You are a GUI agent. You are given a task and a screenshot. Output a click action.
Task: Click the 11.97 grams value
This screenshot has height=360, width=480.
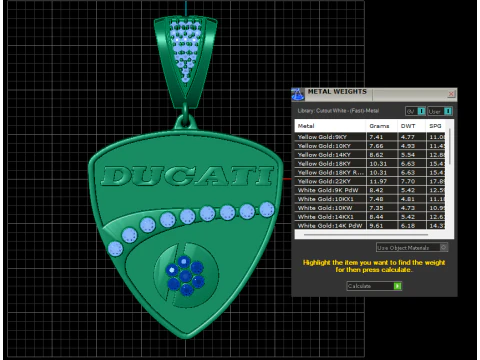378,181
